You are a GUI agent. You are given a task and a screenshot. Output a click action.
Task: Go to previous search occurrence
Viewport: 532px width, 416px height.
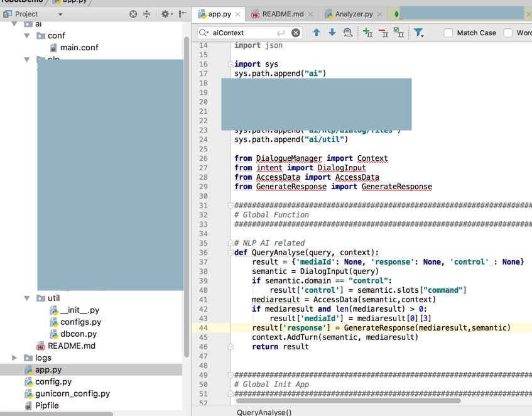317,33
